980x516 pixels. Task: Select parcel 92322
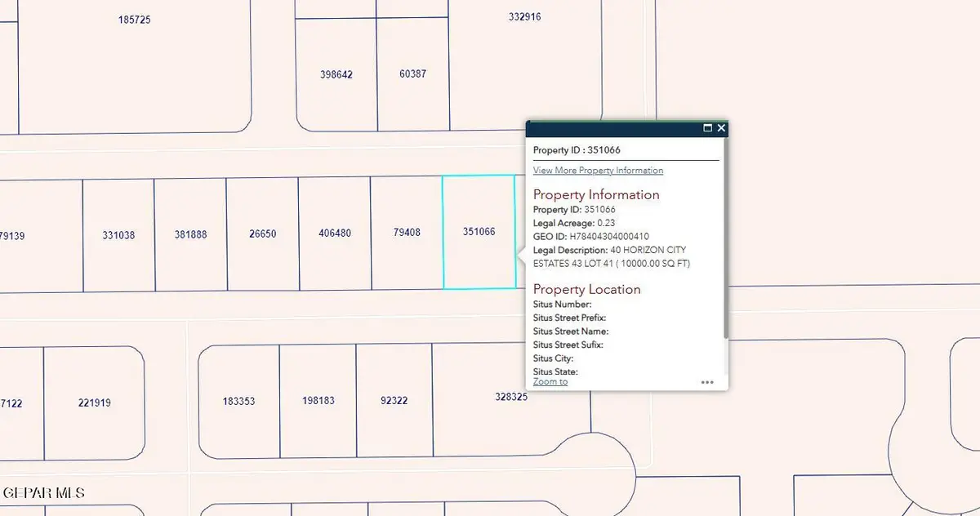394,400
